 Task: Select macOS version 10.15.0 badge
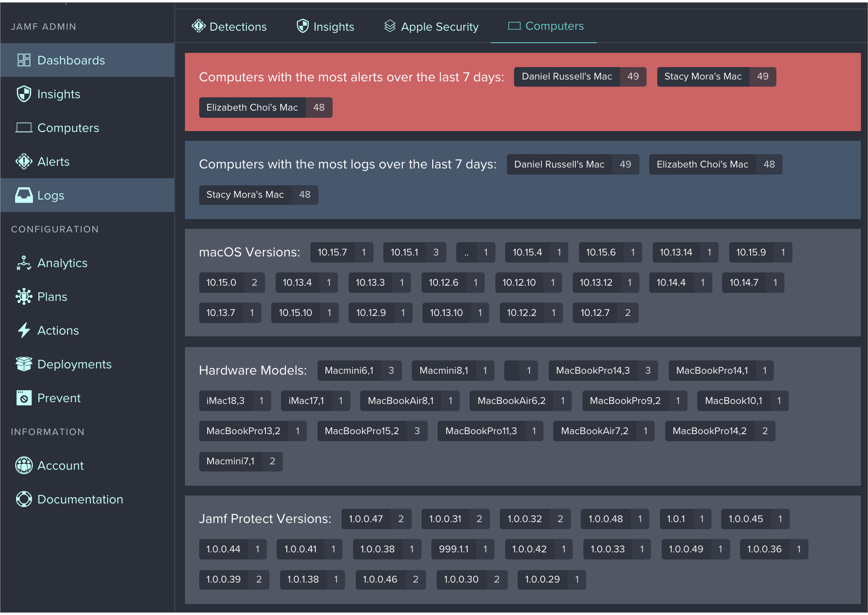click(232, 283)
